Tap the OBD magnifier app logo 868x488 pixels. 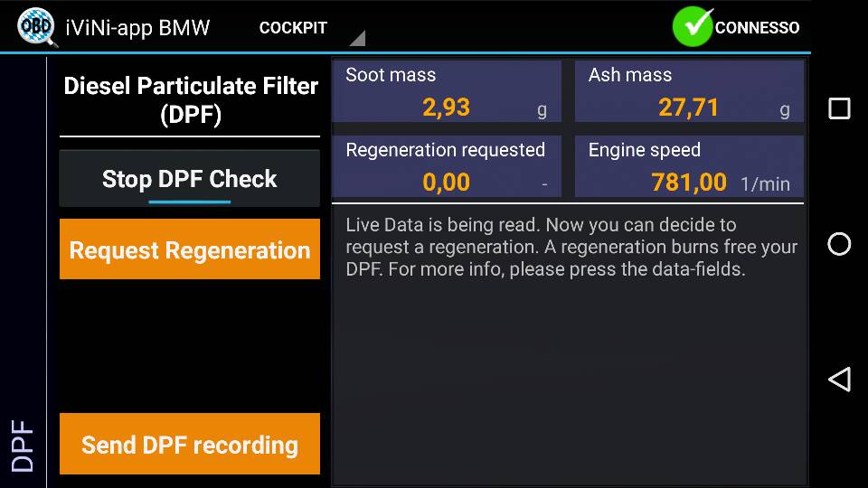pyautogui.click(x=36, y=26)
